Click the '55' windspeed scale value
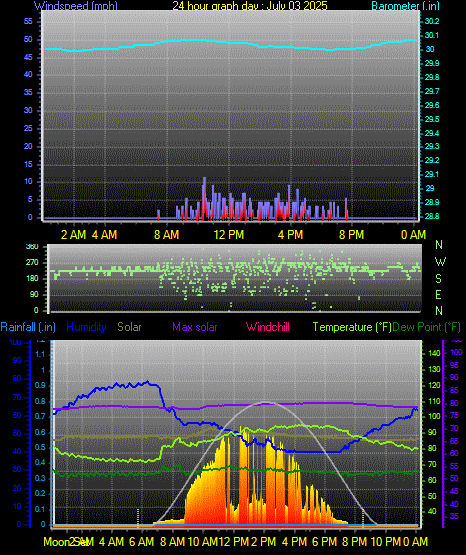The width and height of the screenshot is (466, 555). (x=28, y=21)
